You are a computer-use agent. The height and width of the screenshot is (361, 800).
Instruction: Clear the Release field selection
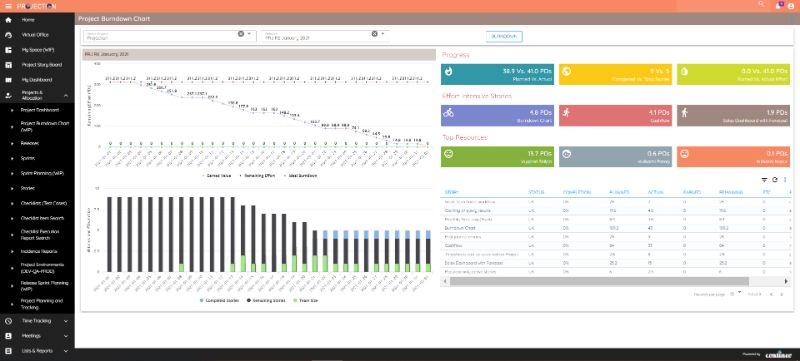tap(374, 34)
